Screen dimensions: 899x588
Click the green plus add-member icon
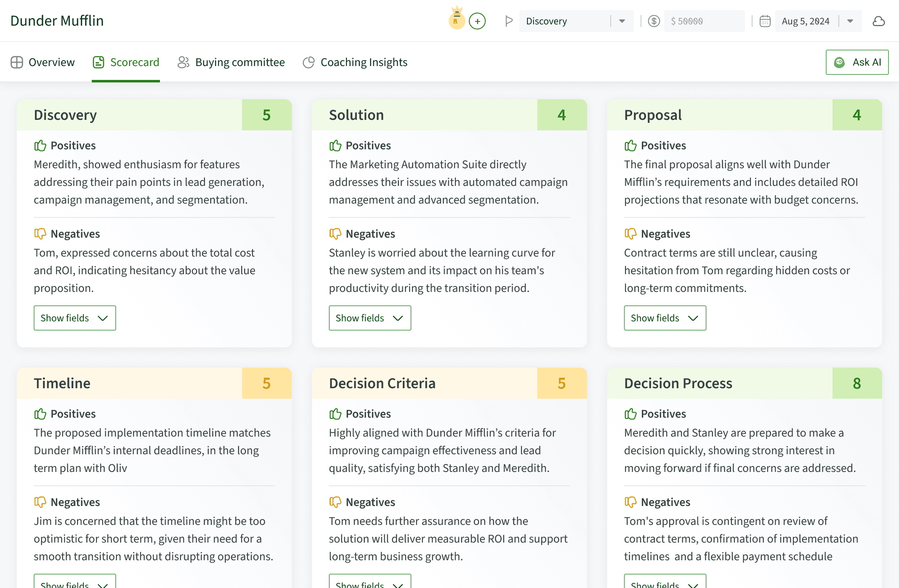[x=477, y=21]
